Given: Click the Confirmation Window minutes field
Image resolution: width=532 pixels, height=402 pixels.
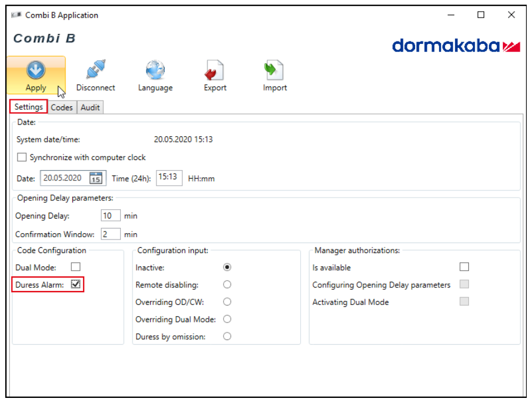Looking at the screenshot, I should click(x=110, y=234).
